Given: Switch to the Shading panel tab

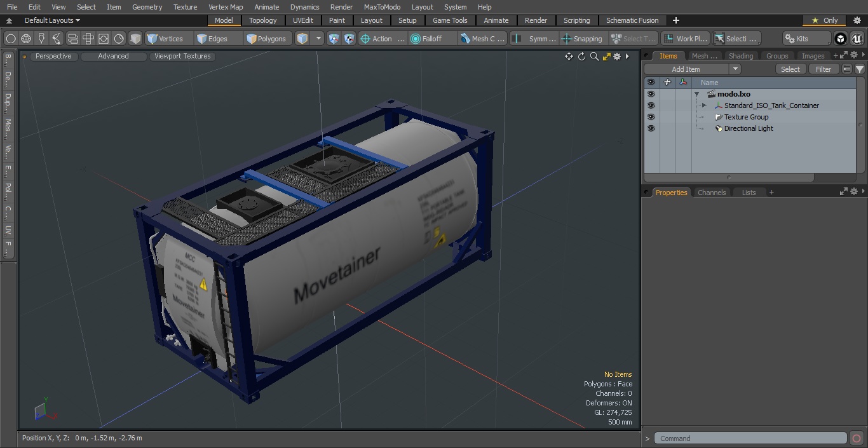Looking at the screenshot, I should (x=740, y=56).
